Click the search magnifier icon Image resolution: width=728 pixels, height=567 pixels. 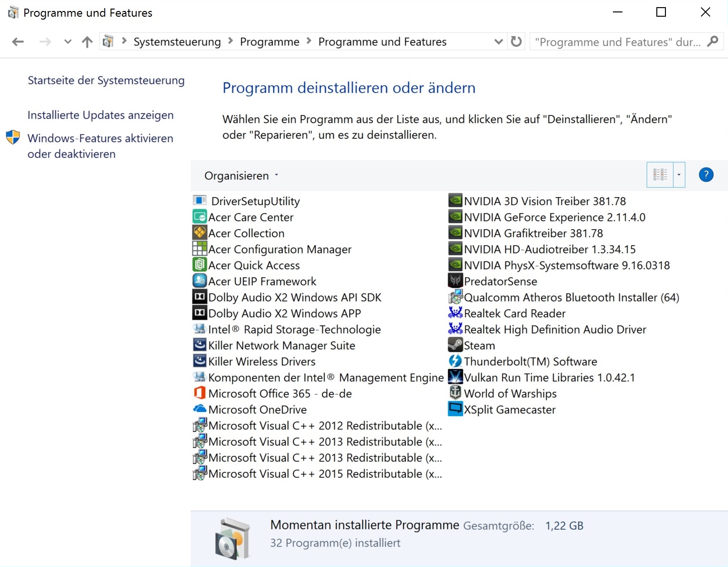713,42
